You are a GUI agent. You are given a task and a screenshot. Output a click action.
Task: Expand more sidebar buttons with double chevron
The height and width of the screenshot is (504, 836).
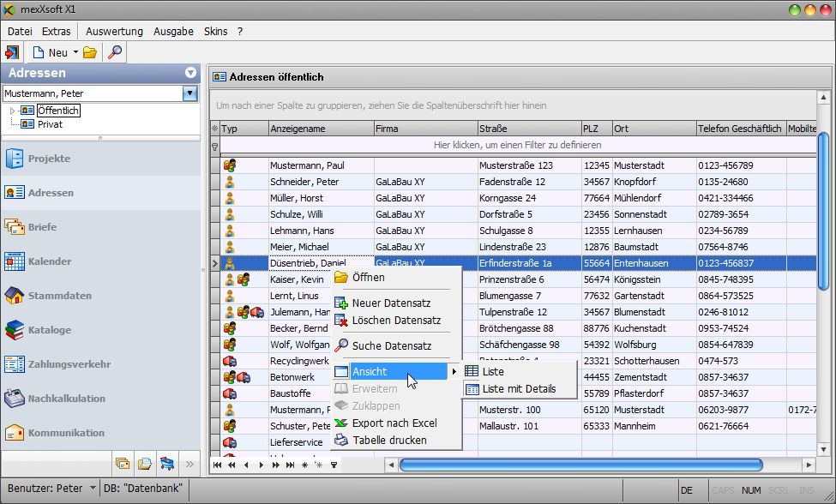coord(189,464)
